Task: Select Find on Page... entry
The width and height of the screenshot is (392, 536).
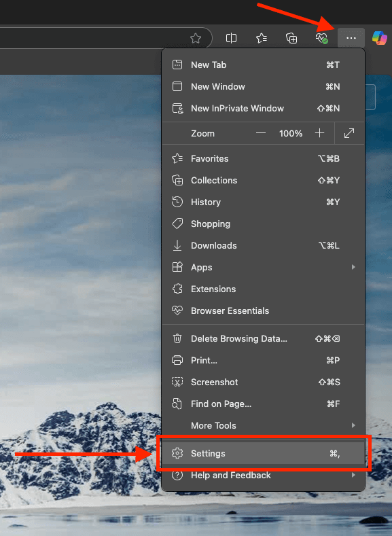Action: [263, 404]
